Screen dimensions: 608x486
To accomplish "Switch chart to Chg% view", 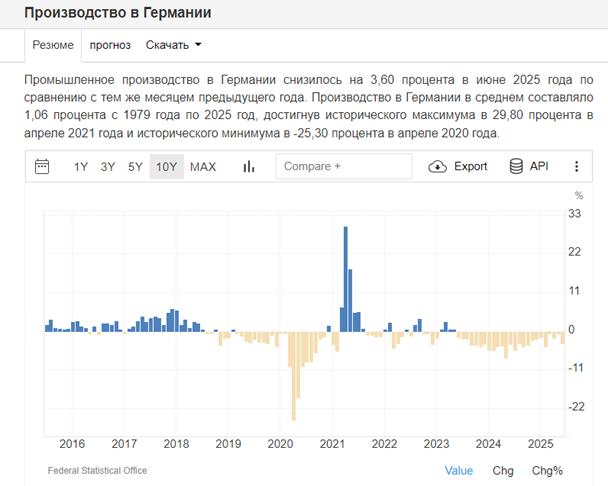I will point(547,470).
